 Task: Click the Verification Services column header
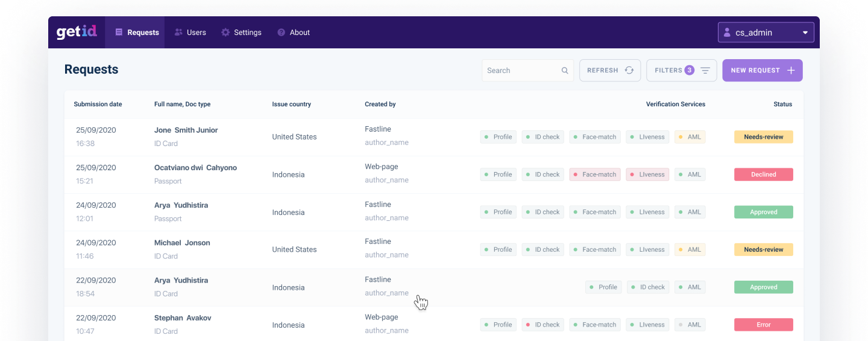coord(675,104)
